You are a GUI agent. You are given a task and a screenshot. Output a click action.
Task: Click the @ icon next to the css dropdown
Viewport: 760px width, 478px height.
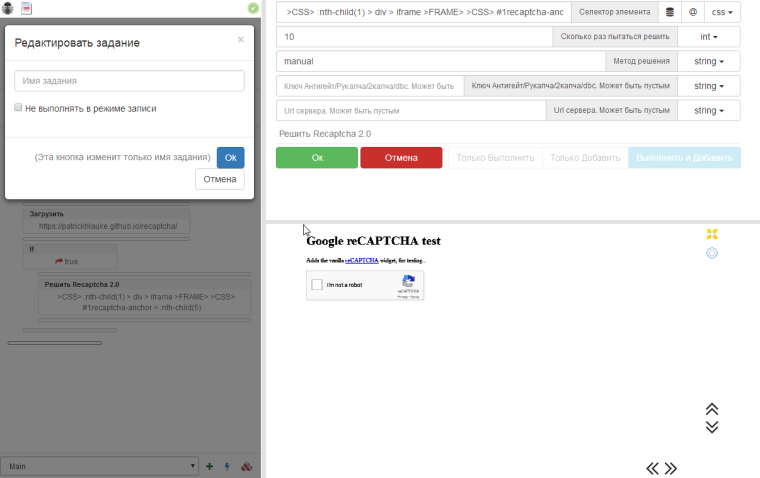pos(692,12)
